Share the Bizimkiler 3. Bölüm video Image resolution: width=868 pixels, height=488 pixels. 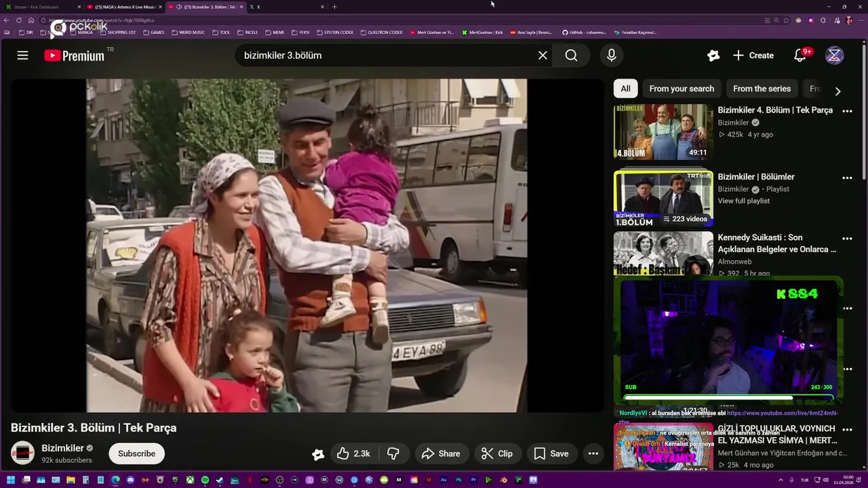[x=441, y=453]
